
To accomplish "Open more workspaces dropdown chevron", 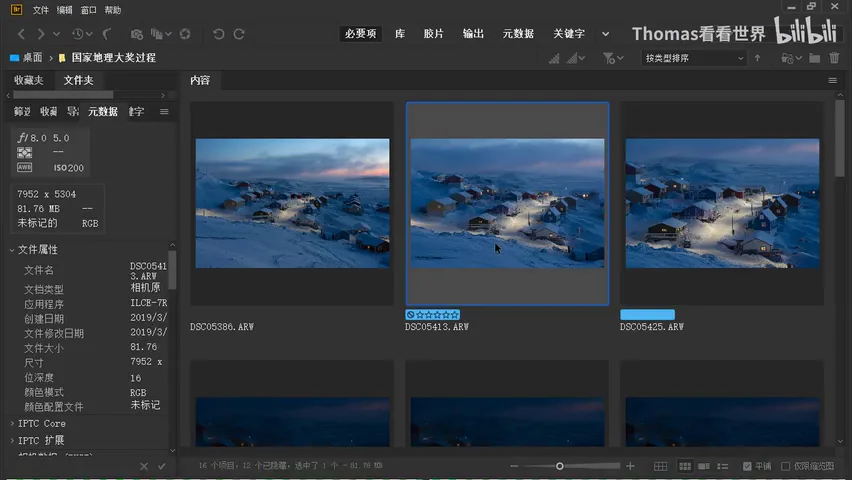I will point(605,34).
